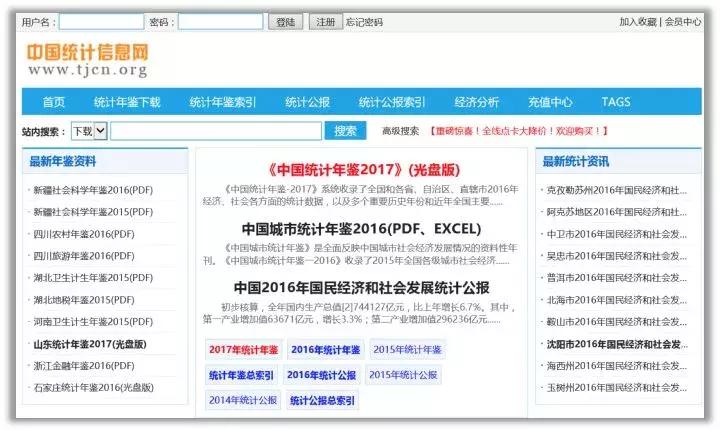Open 四川旅游年鉴2016(PDF)

tap(84, 256)
